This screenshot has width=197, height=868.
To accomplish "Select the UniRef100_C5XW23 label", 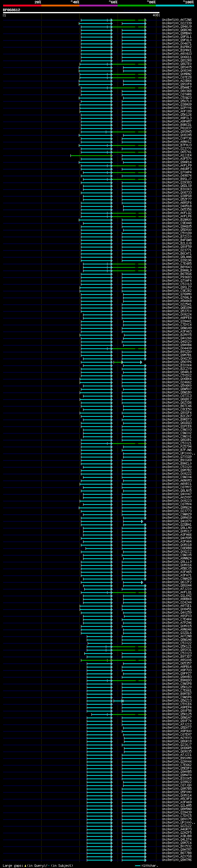I will (x=177, y=98).
